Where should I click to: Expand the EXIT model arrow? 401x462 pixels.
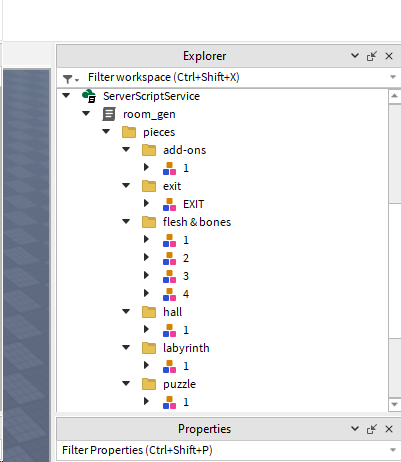[x=146, y=203]
